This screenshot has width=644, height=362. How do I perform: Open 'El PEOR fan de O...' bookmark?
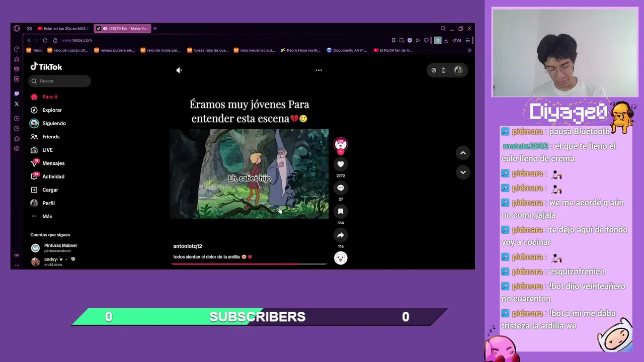(393, 50)
